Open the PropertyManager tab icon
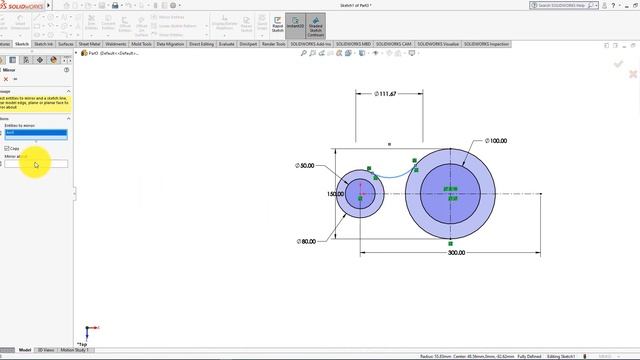The image size is (640, 360). click(13, 60)
